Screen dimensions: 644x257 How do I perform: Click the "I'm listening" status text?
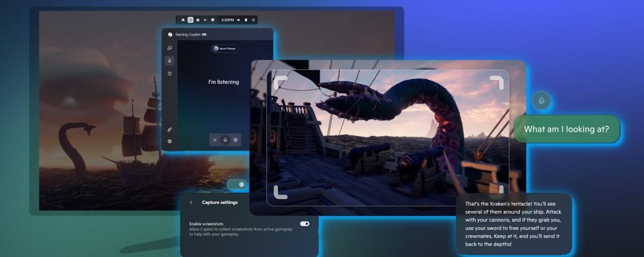click(223, 83)
